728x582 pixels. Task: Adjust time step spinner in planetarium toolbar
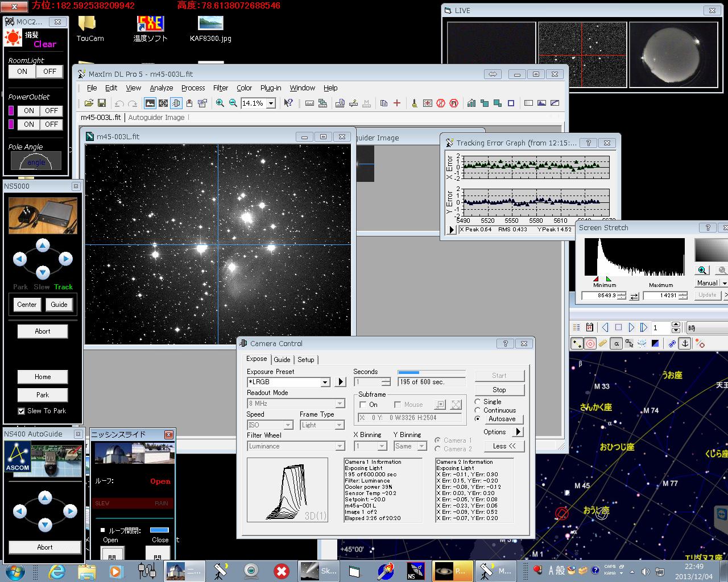(676, 328)
